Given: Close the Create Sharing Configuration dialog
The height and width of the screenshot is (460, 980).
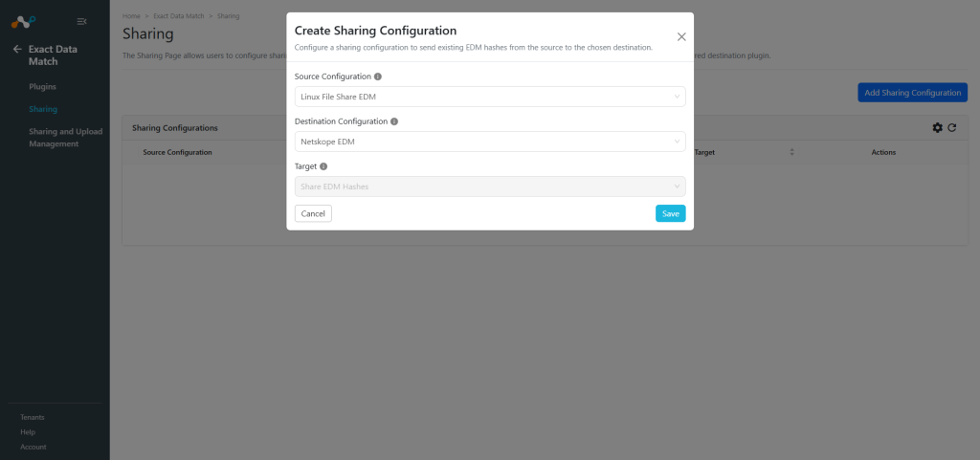Looking at the screenshot, I should point(681,37).
